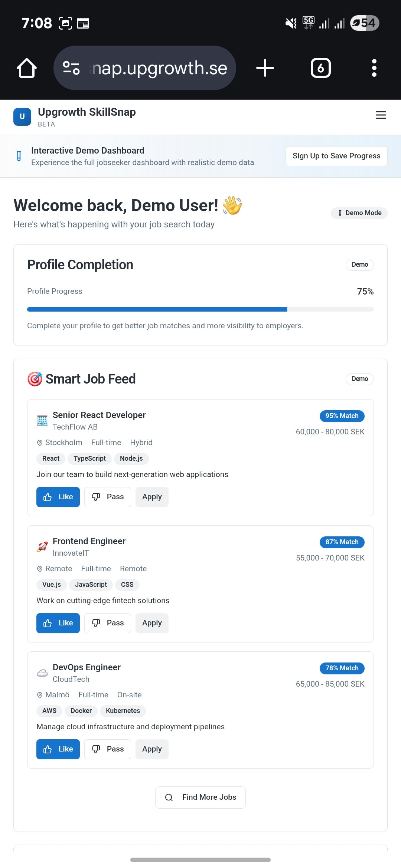
Task: Pass on the Frontend Engineer job
Action: (108, 623)
